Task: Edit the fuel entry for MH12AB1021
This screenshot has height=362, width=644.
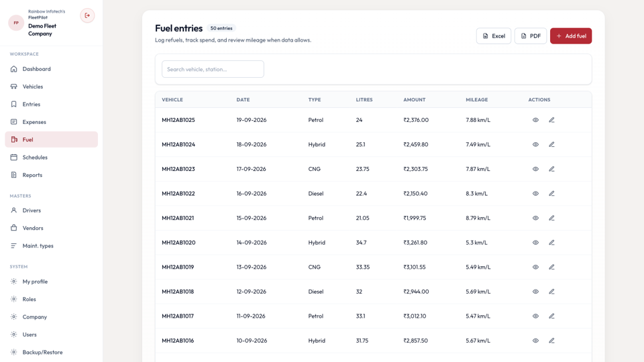Action: click(551, 218)
